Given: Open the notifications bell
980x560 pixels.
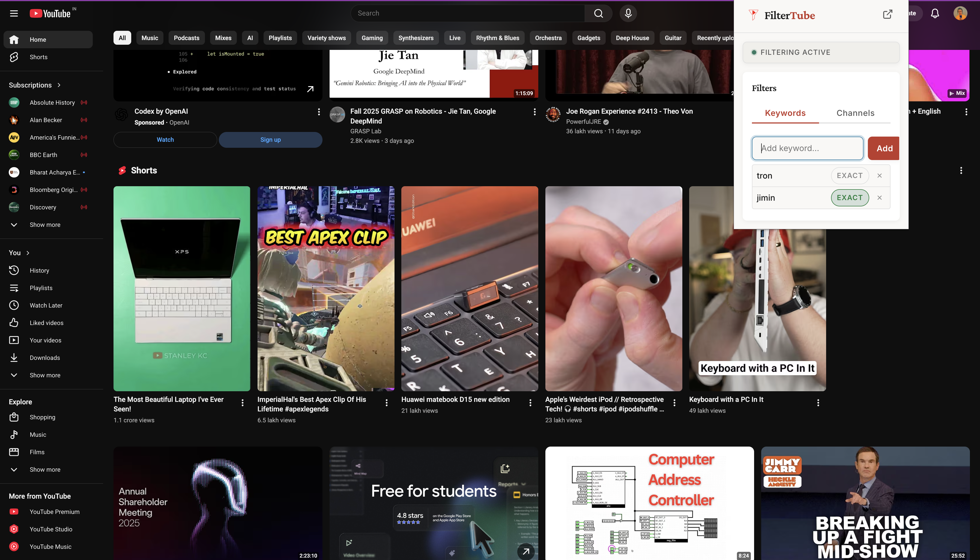Looking at the screenshot, I should pyautogui.click(x=935, y=13).
